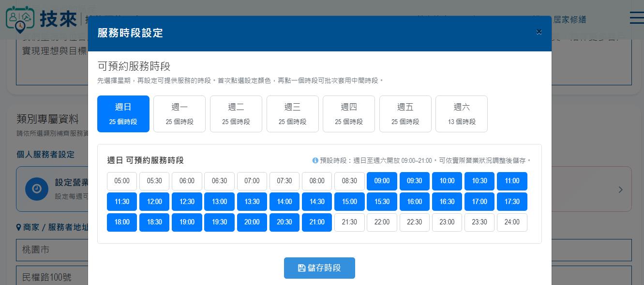Viewport: 644px width, 285px height.
Task: Deselect the 11:30 time slot
Action: click(122, 202)
